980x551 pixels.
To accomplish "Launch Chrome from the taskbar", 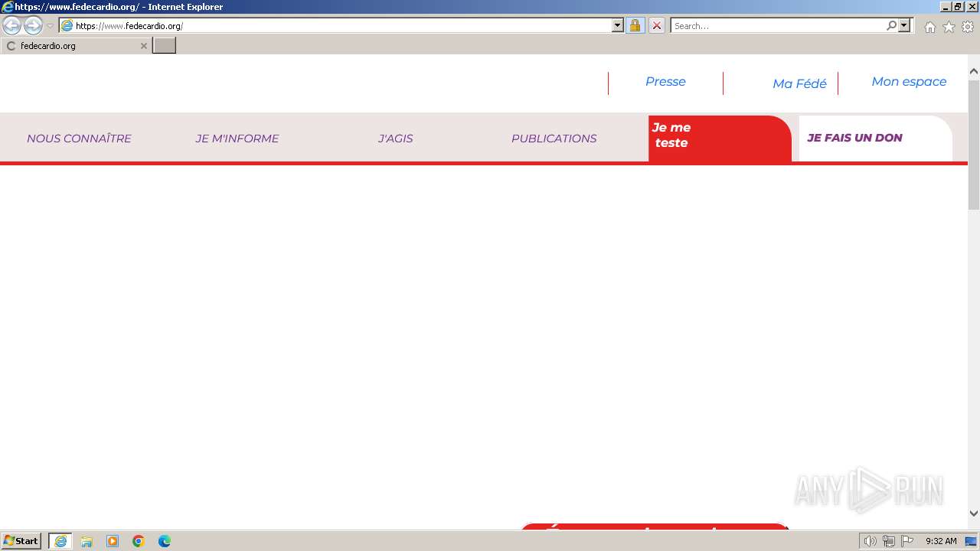I will click(139, 541).
